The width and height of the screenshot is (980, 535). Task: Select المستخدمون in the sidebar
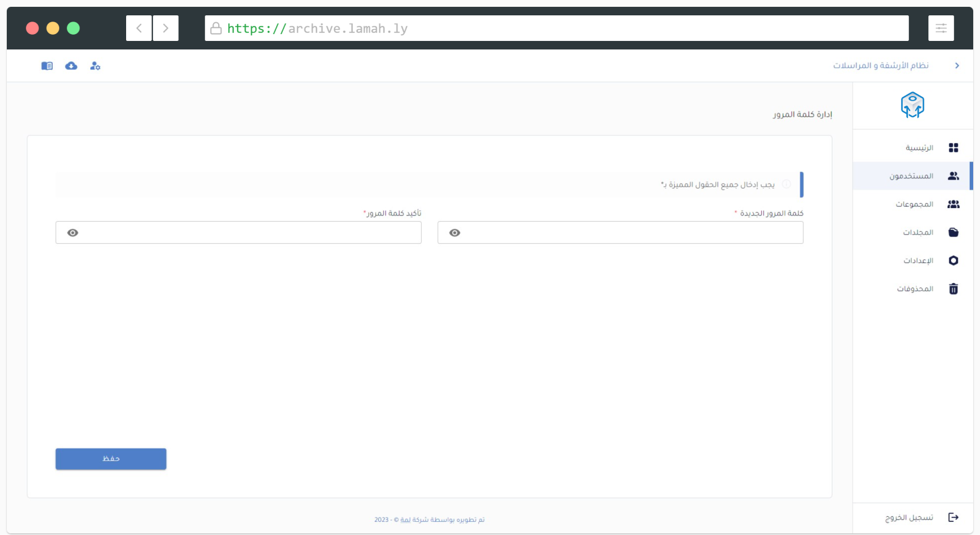click(x=911, y=176)
